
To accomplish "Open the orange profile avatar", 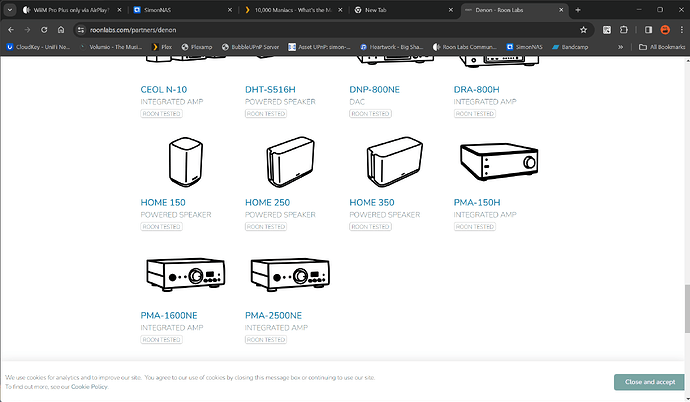I will 665,30.
